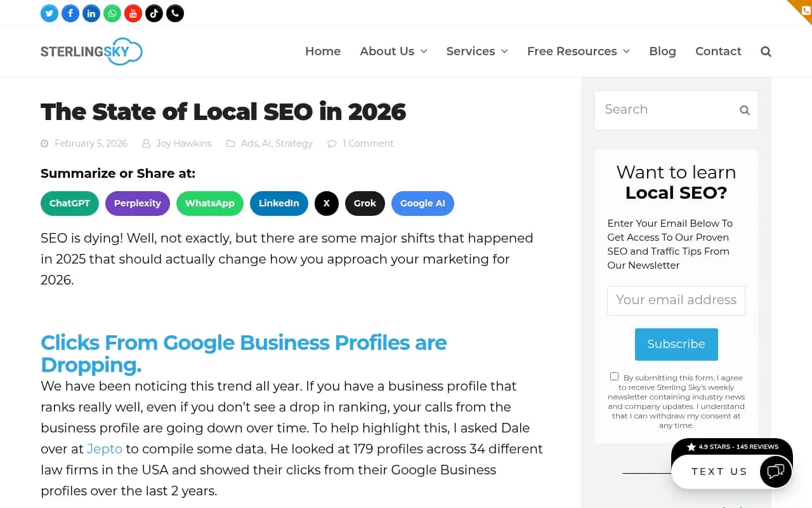Viewport: 812px width, 508px height.
Task: Select the phone icon next to TikTok
Action: pyautogui.click(x=174, y=13)
